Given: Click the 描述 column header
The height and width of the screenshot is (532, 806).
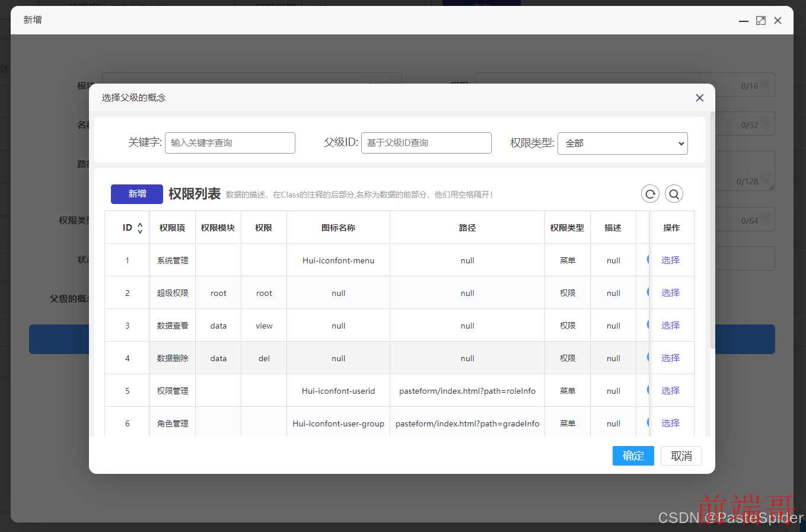Looking at the screenshot, I should click(x=613, y=228).
